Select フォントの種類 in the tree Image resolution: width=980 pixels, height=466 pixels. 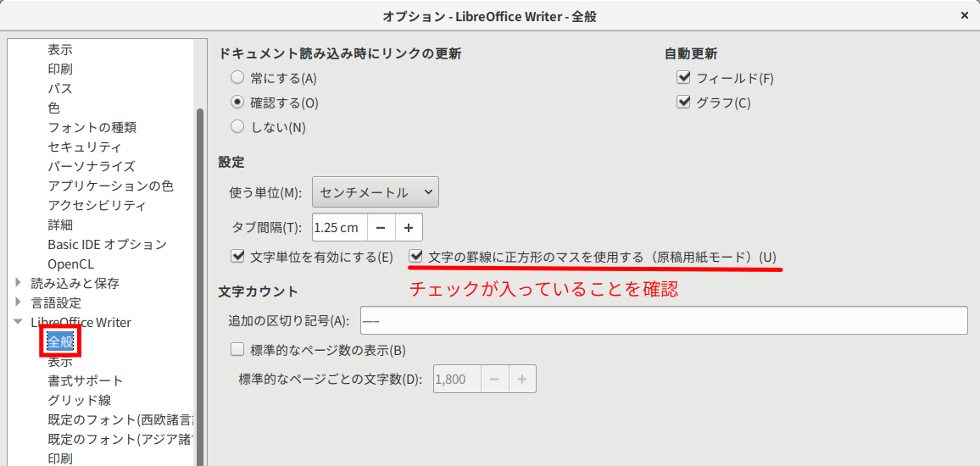[92, 127]
